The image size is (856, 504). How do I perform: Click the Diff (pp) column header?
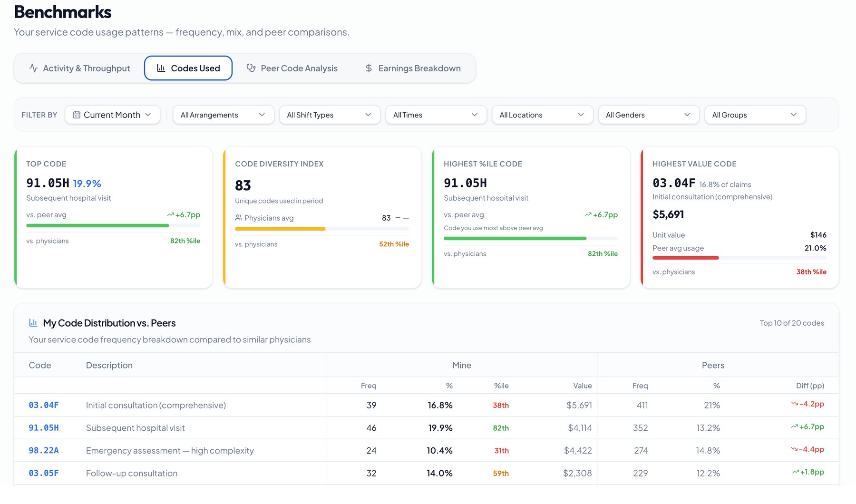pos(810,386)
